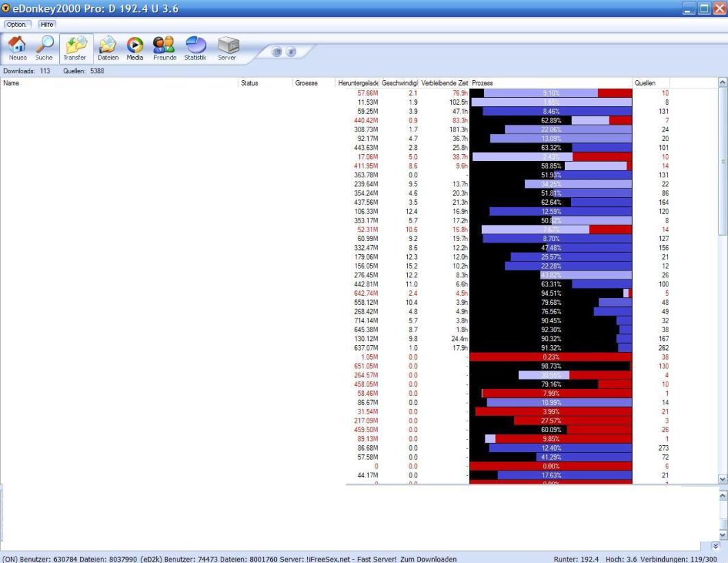728x563 pixels.
Task: Click the status bar Hoch: 3.6
Action: click(x=621, y=560)
